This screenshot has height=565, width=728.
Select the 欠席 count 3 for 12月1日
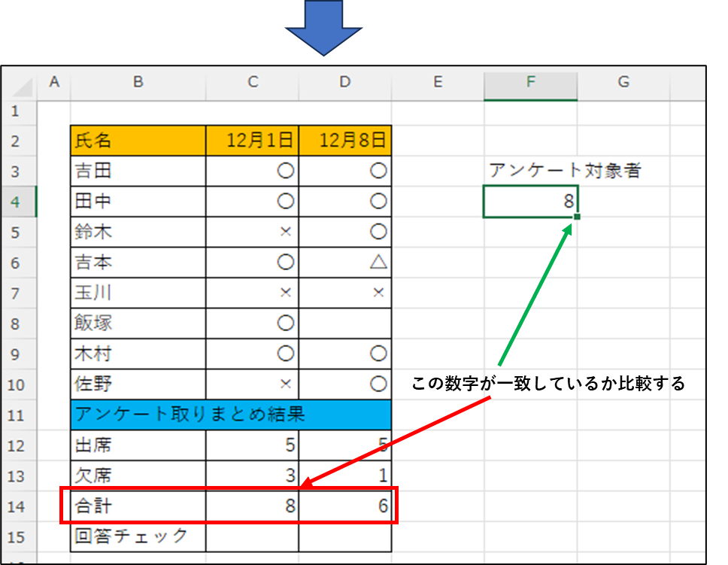point(252,475)
